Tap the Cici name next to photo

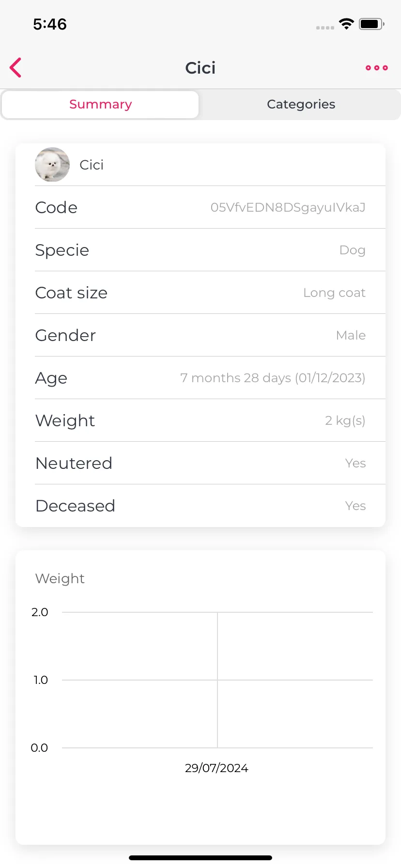point(92,165)
